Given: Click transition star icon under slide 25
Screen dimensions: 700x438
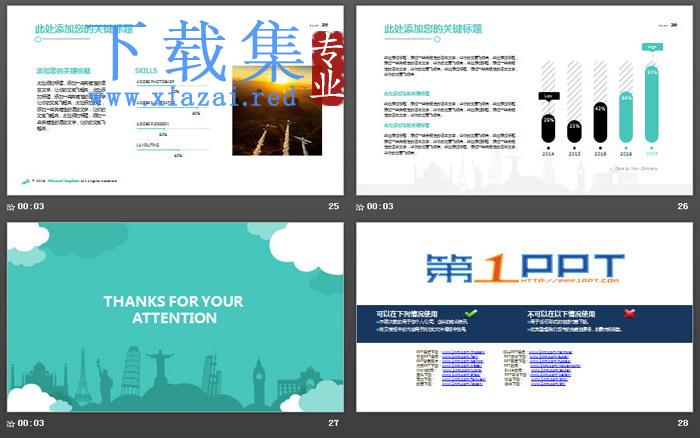Looking at the screenshot, I should (11, 207).
